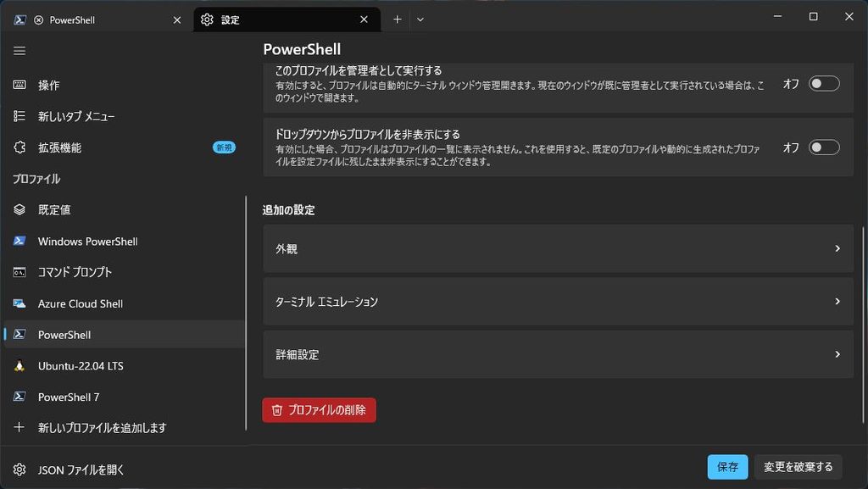Open a new tab with plus button
868x489 pixels.
tap(397, 19)
